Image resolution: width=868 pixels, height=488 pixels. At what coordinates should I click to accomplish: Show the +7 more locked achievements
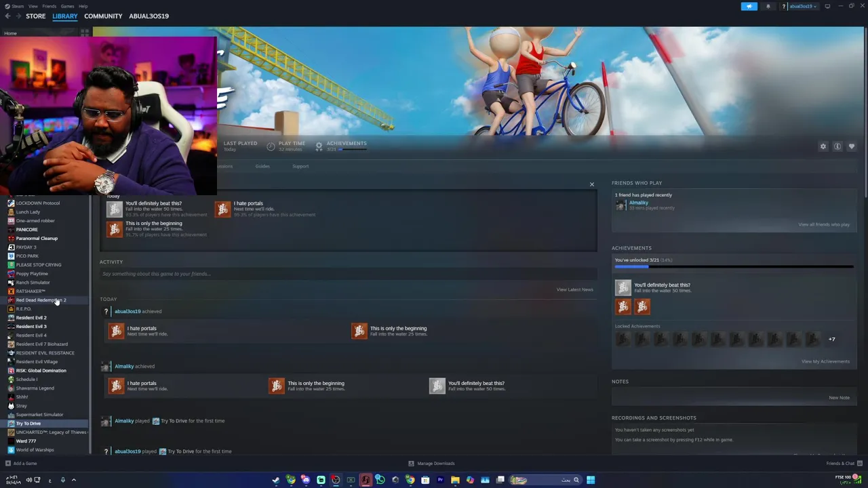coord(832,340)
